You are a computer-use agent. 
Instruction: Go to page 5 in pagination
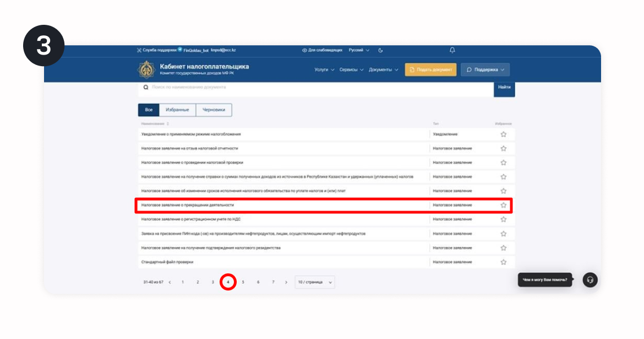(243, 282)
